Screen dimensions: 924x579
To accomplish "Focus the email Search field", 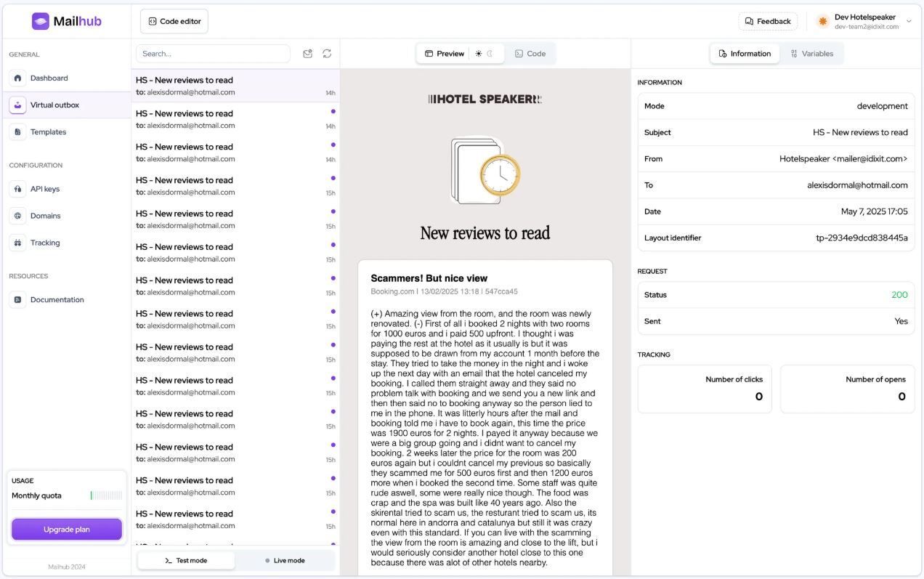I will (x=213, y=54).
